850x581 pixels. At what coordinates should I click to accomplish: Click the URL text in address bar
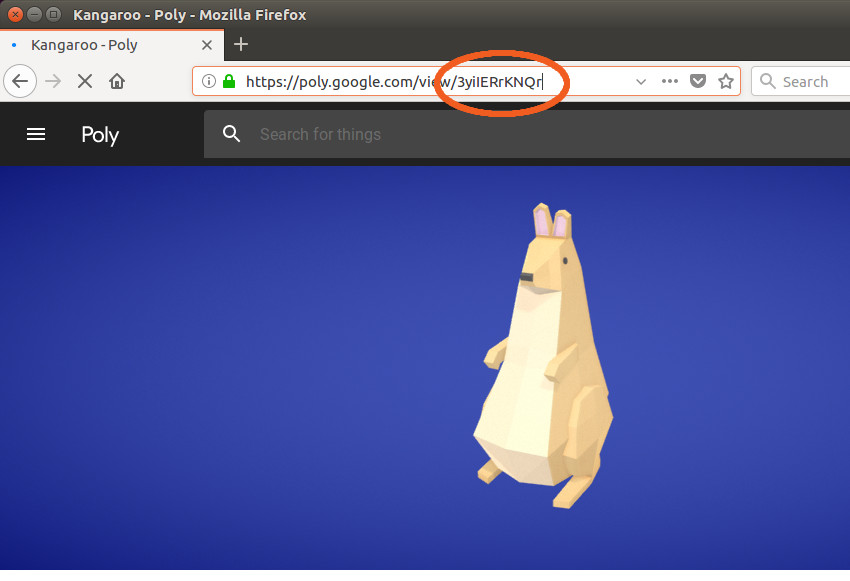394,82
